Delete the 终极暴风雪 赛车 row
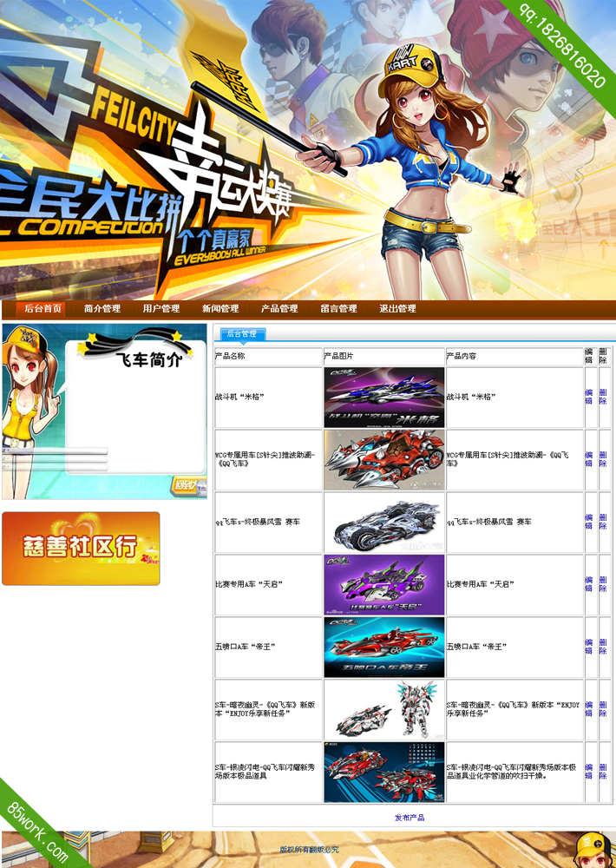 click(603, 522)
